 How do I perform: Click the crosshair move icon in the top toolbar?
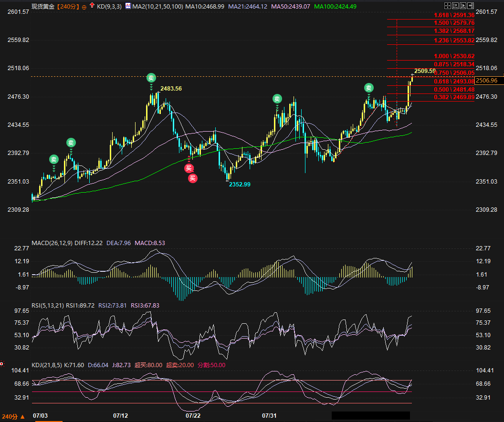[447, 6]
